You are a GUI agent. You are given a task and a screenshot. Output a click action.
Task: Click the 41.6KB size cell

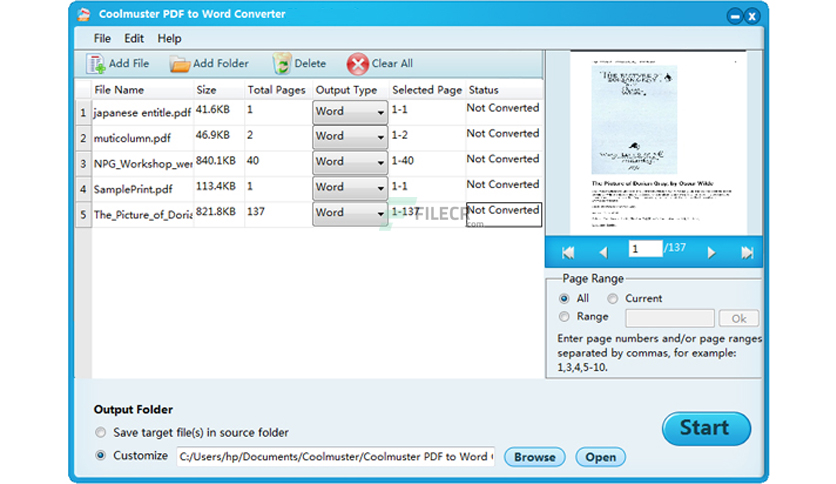[213, 110]
